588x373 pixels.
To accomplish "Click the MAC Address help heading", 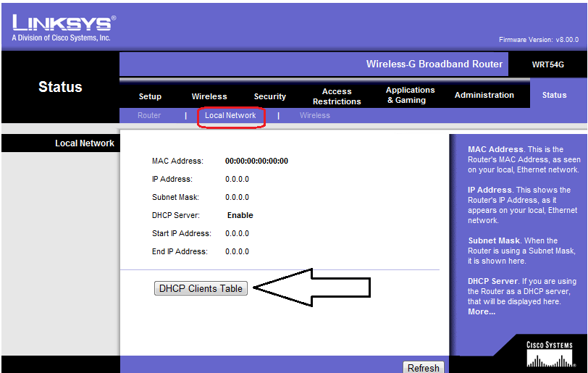I will (x=495, y=149).
